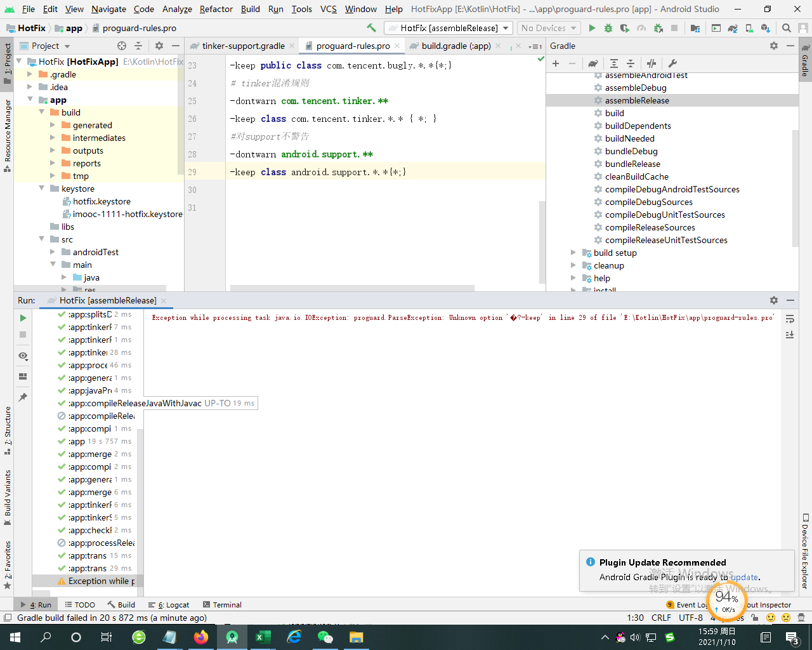Switch to build.gradle (:app) tab
This screenshot has width=812, height=650.
coord(456,46)
